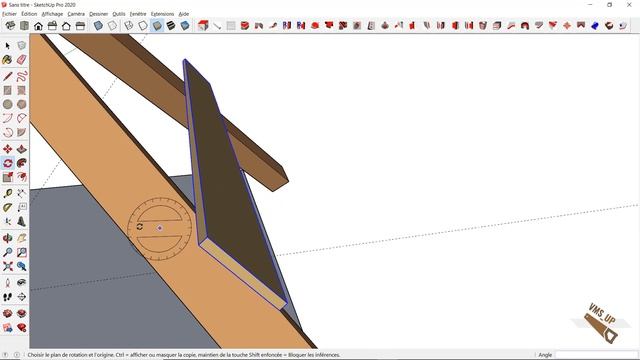This screenshot has height=360, width=640.
Task: Click the status bar instruction text
Action: [x=184, y=355]
